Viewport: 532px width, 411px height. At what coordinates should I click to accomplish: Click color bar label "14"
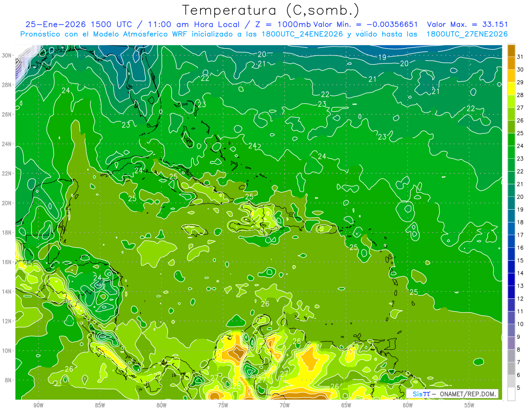pos(520,273)
